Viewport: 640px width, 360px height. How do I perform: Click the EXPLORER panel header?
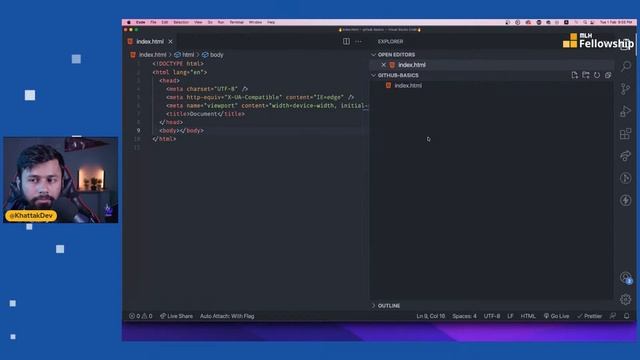(x=390, y=42)
